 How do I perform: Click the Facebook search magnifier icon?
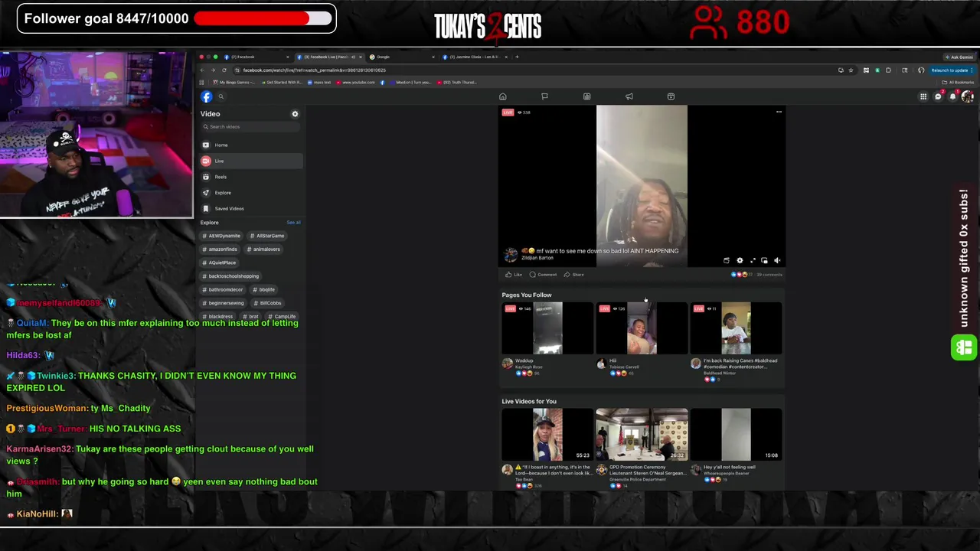pyautogui.click(x=220, y=96)
